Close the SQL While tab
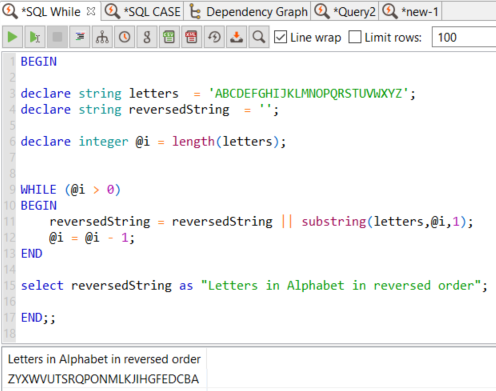 pos(91,12)
